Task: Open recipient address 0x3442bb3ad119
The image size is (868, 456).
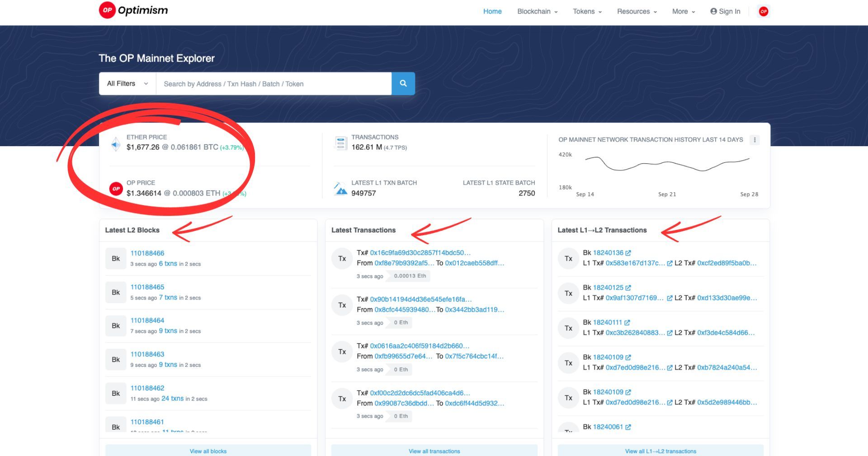Action: tap(475, 310)
